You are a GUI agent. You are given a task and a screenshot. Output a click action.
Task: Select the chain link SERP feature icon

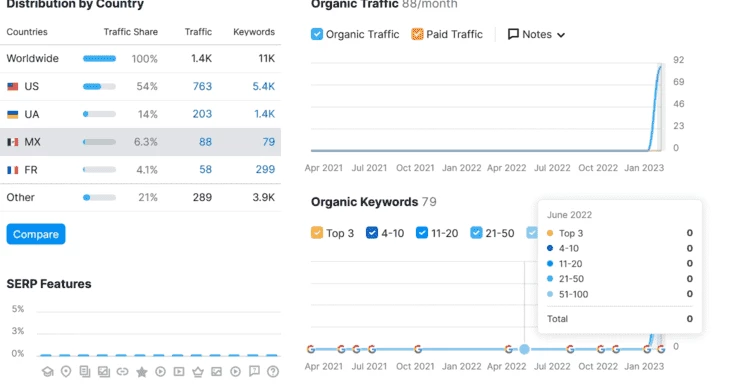(122, 372)
